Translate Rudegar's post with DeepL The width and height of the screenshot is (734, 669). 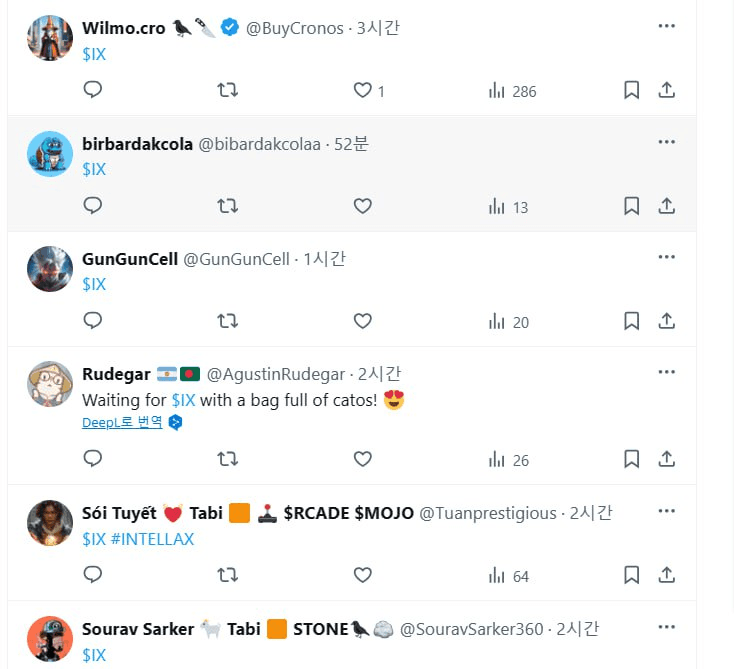(x=122, y=422)
